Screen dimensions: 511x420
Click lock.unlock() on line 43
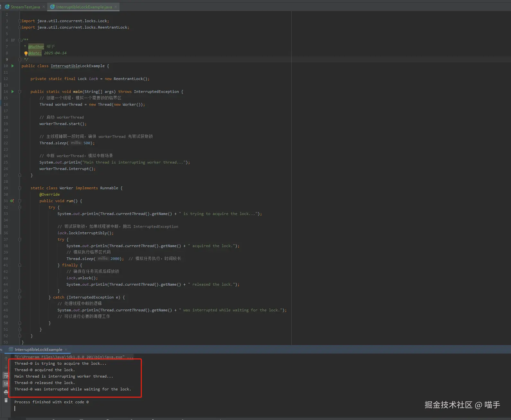click(82, 278)
